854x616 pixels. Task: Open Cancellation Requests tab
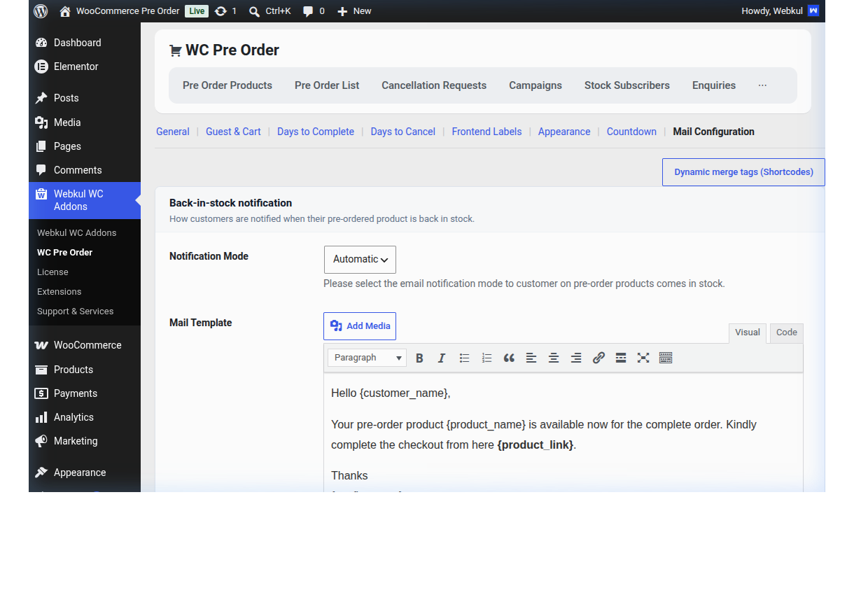(434, 85)
